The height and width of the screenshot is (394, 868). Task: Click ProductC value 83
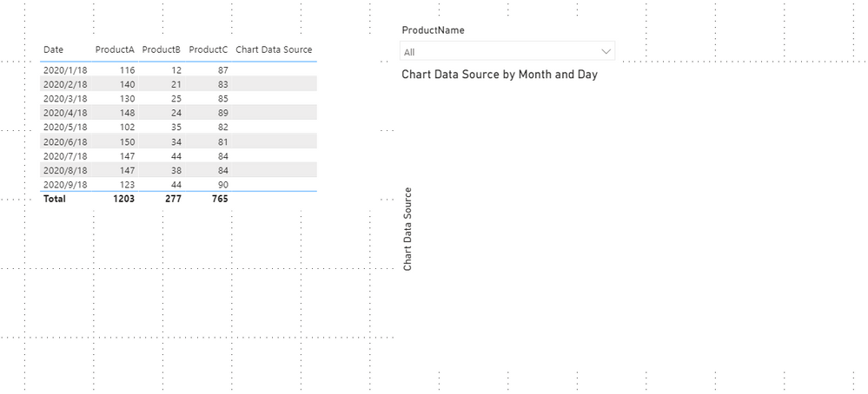tap(222, 84)
